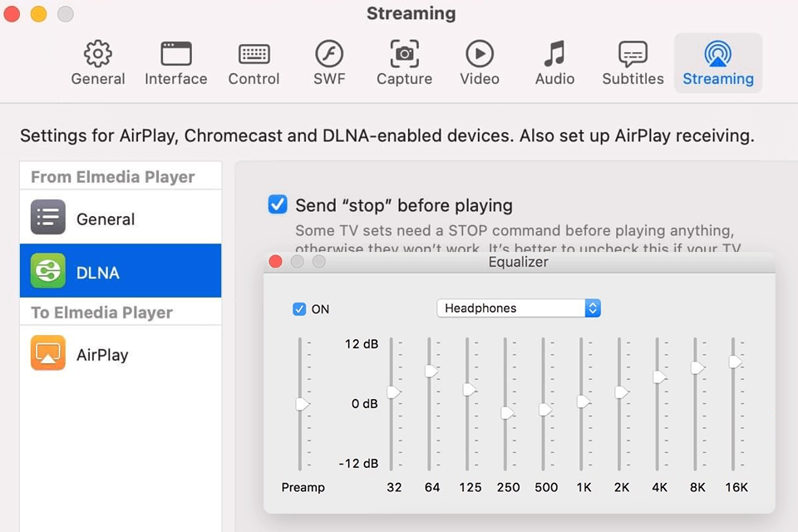Screen dimensions: 798x532
Task: Open the Interface preferences window icon
Action: (x=176, y=53)
